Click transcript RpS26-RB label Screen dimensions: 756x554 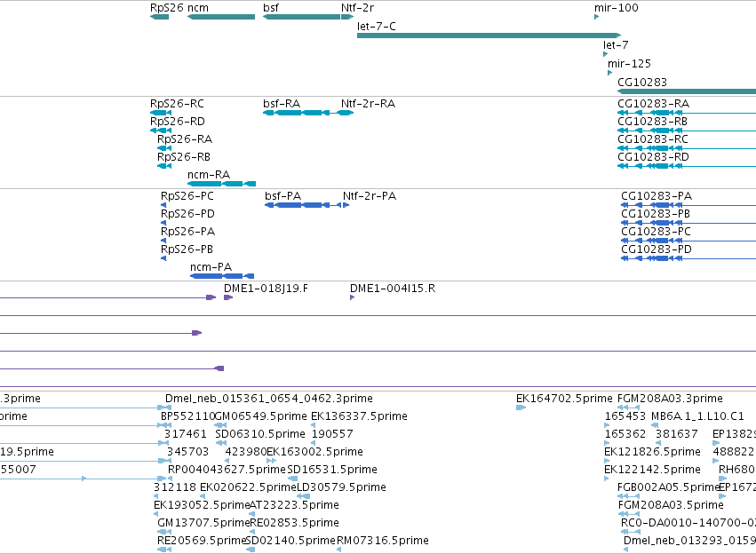point(184,157)
